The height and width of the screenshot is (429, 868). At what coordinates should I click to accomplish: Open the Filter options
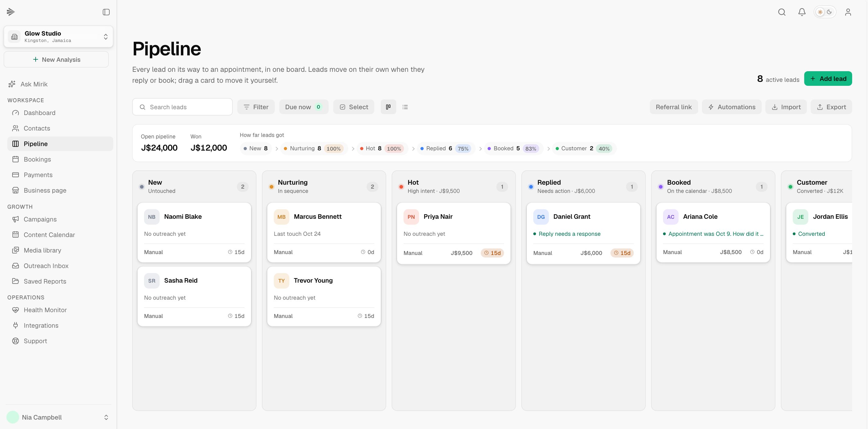click(x=256, y=107)
